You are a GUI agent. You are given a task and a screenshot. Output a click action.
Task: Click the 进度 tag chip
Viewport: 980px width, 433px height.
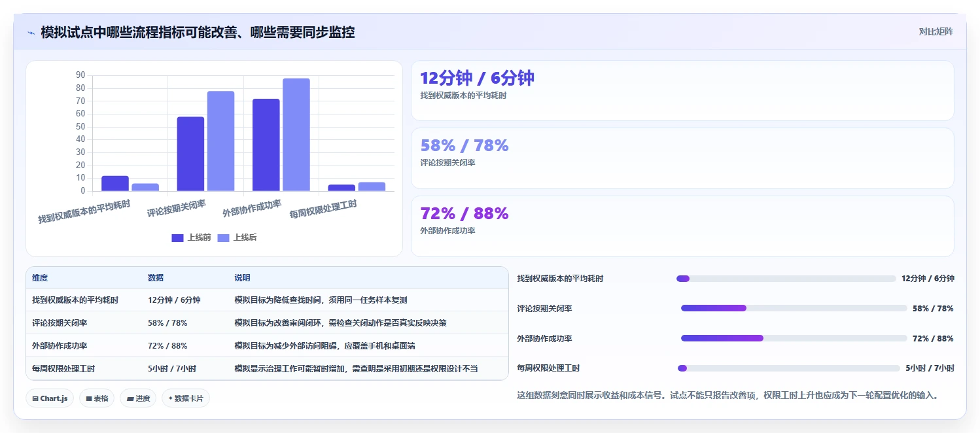(138, 398)
